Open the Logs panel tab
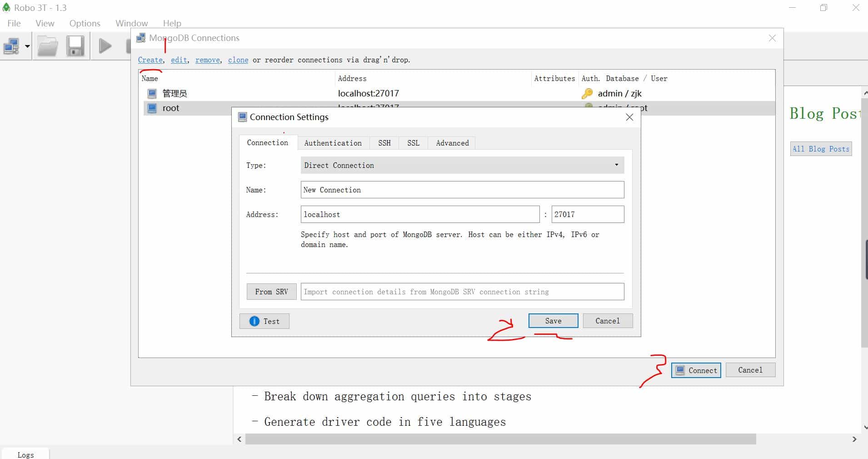Viewport: 868px width, 459px height. click(25, 454)
